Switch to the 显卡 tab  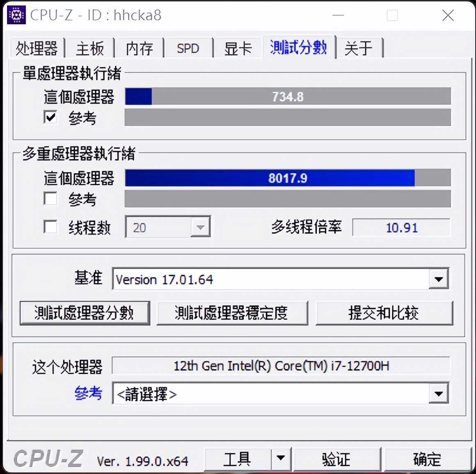tap(238, 48)
